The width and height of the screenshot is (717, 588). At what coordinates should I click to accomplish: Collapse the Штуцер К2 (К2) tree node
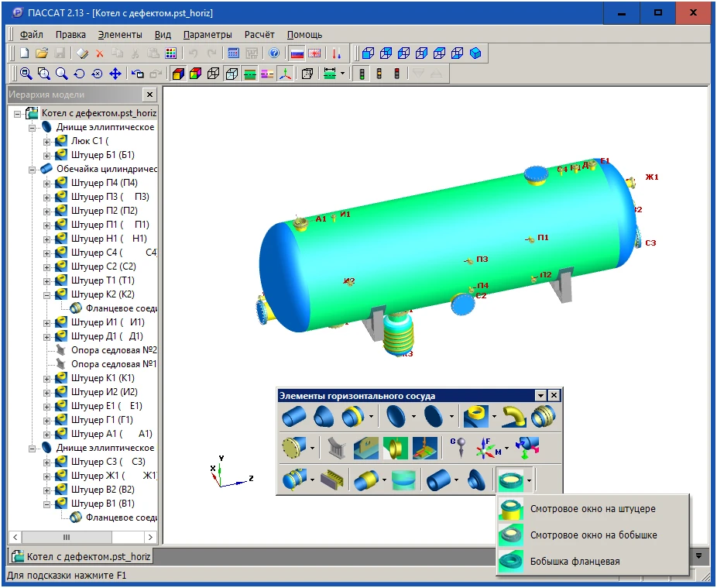(47, 294)
